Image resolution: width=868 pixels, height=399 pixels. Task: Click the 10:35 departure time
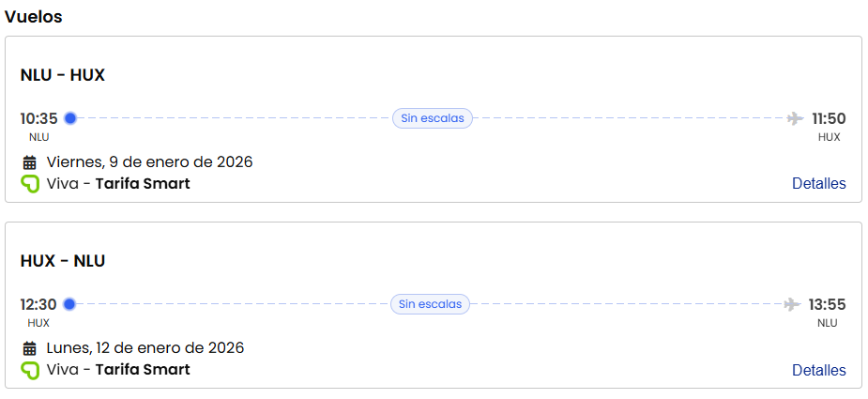(x=39, y=118)
